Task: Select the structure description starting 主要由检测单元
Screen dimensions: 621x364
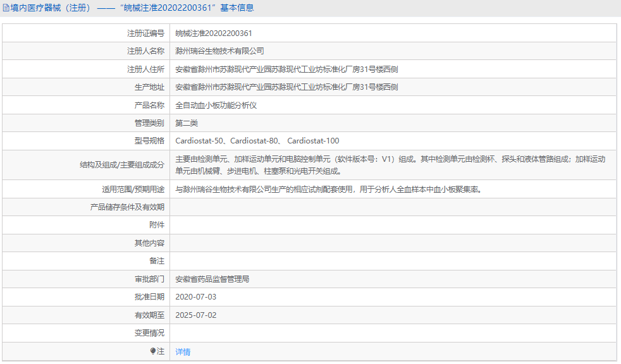Action: (391, 165)
